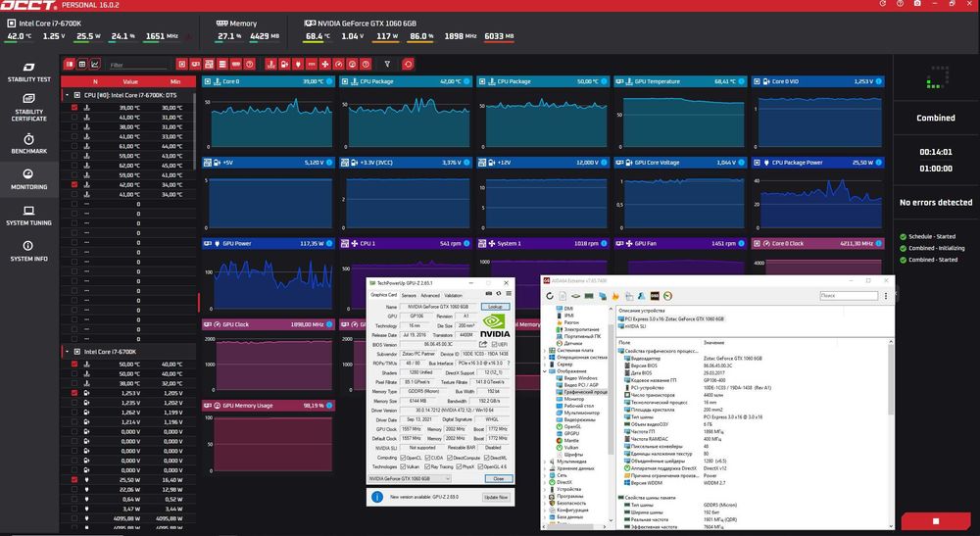Click the filter funnel icon in OCCT toolbar
This screenshot has height=536, width=980.
click(x=387, y=65)
